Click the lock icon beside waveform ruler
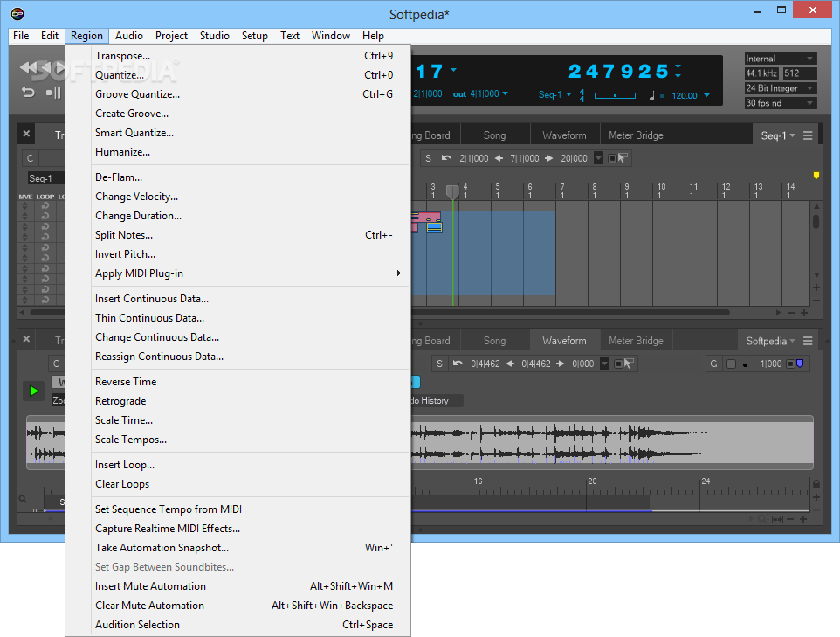840x637 pixels. 816,484
